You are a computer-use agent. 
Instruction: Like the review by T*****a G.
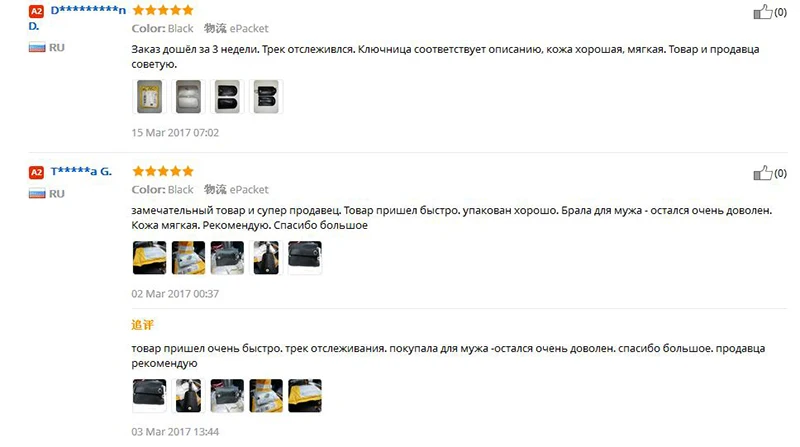coord(763,173)
